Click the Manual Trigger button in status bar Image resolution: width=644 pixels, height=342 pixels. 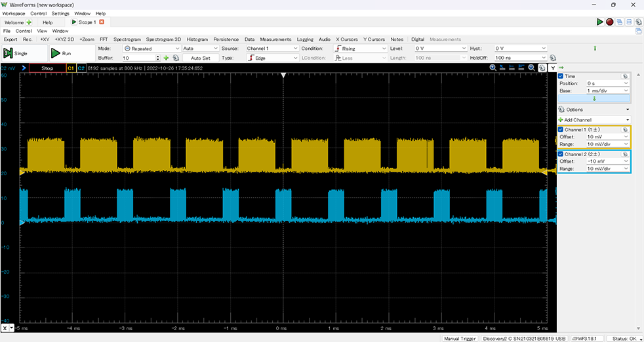(x=460, y=339)
